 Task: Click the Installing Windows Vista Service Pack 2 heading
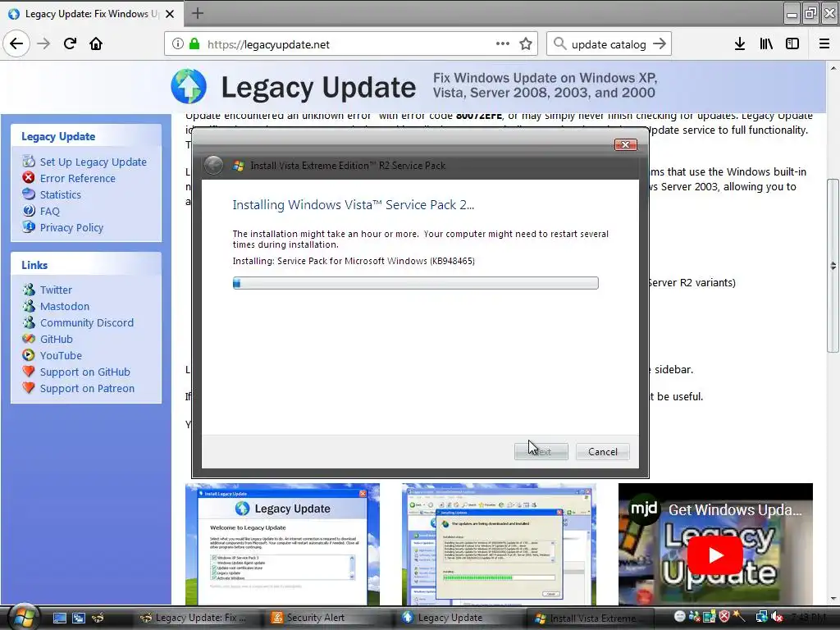click(x=353, y=204)
